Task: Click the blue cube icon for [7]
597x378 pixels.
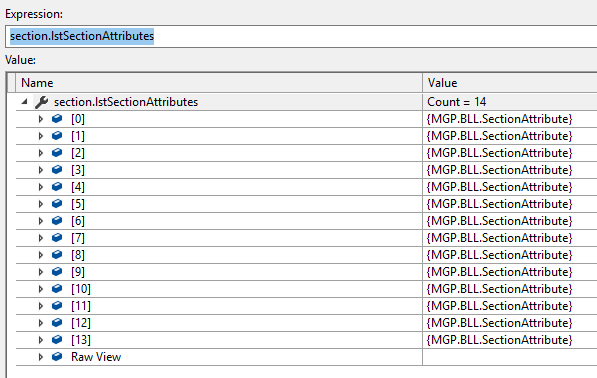Action: point(57,238)
